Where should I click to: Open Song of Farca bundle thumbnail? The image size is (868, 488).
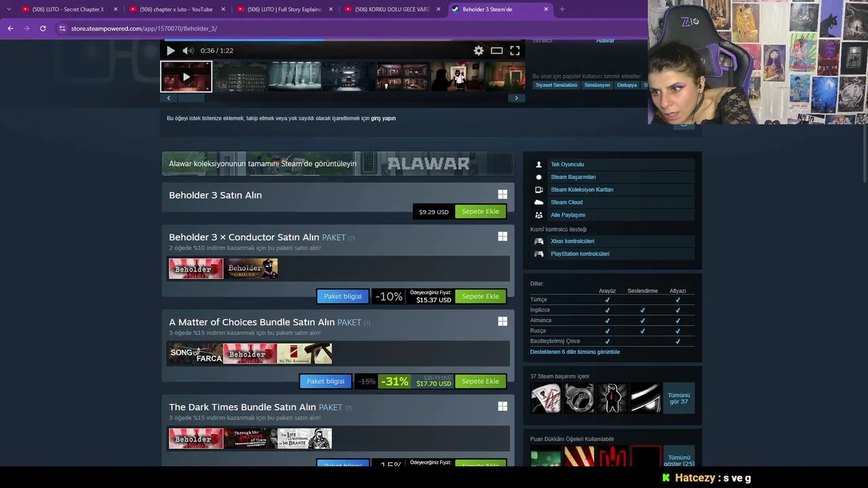(x=196, y=353)
